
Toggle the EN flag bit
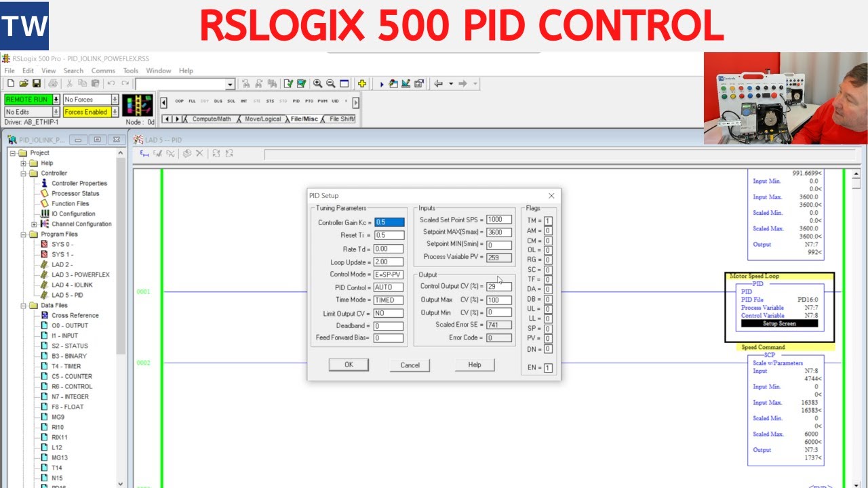click(x=548, y=368)
